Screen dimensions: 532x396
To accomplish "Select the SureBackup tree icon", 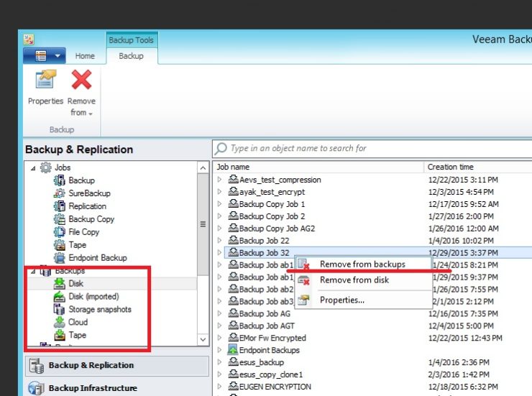I will click(x=60, y=193).
